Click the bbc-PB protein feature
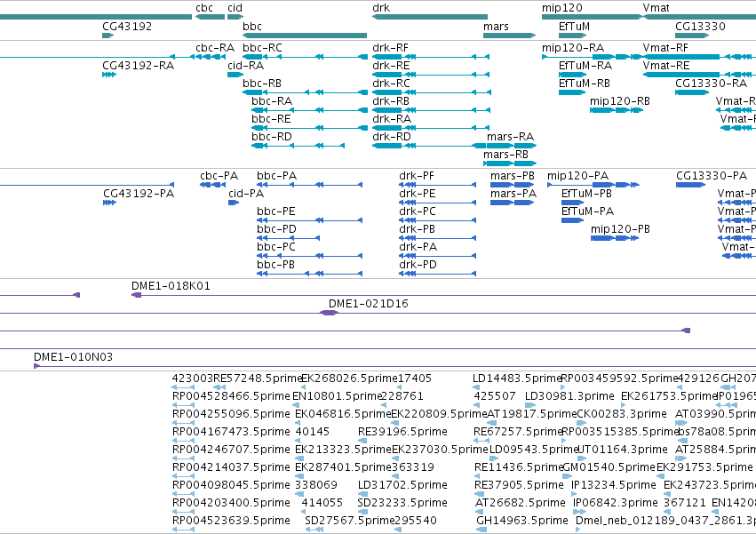756x534 pixels. tap(309, 274)
